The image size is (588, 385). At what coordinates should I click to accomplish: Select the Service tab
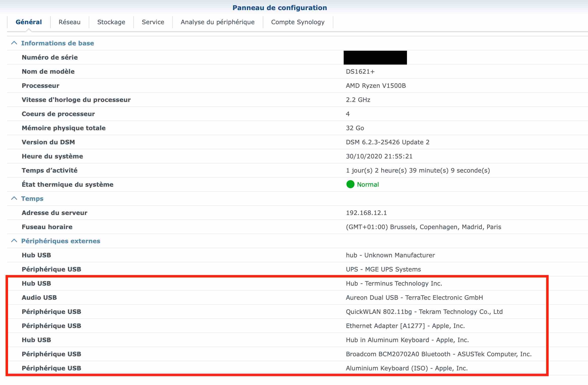(153, 22)
